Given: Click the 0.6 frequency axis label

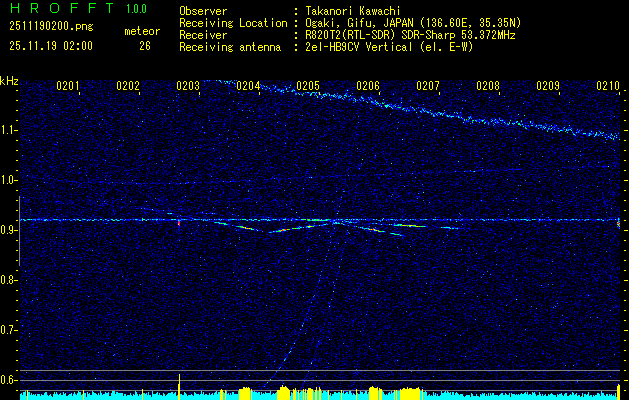Looking at the screenshot, I should [x=9, y=380].
